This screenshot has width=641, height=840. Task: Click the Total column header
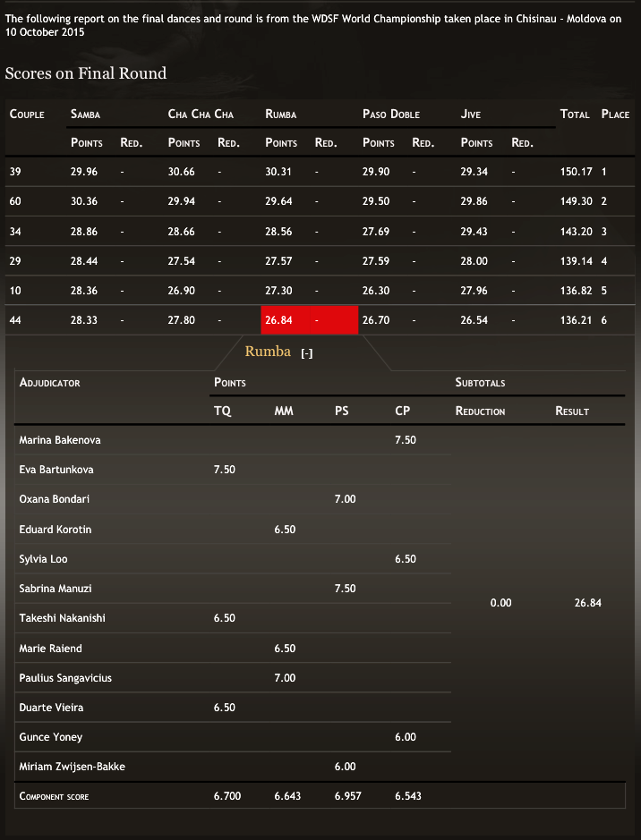(x=575, y=115)
